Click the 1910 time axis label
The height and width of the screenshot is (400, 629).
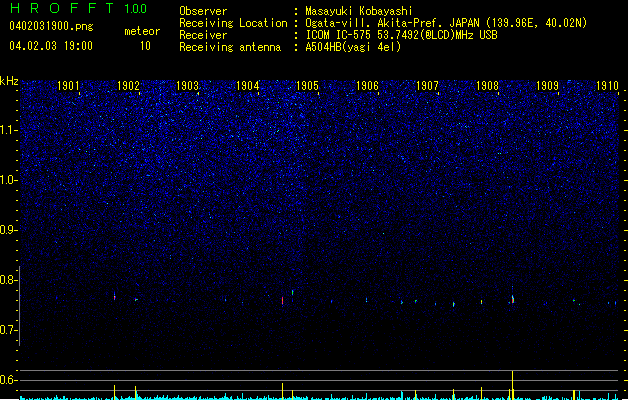coord(607,85)
